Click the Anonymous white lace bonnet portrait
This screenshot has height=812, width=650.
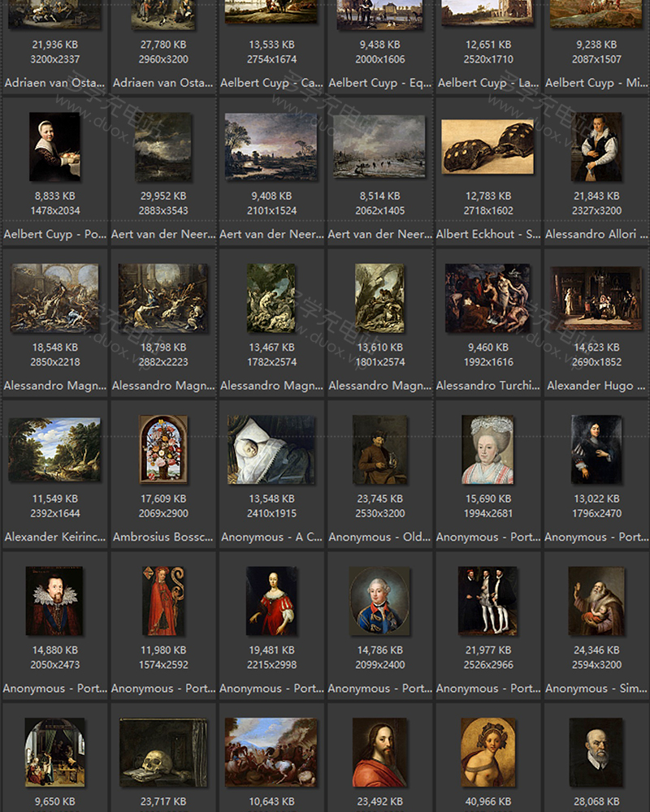pyautogui.click(x=487, y=449)
